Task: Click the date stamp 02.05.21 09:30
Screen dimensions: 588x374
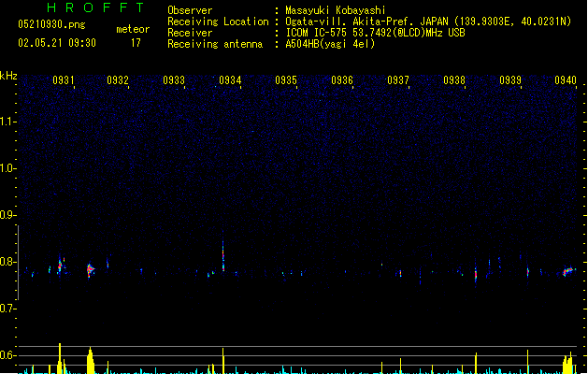Action: tap(57, 43)
